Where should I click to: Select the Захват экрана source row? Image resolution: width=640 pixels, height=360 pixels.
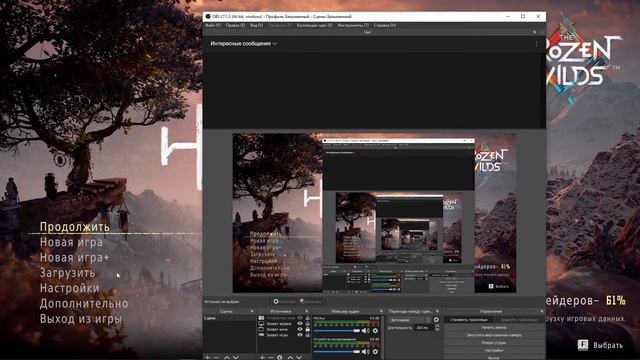pos(284,323)
